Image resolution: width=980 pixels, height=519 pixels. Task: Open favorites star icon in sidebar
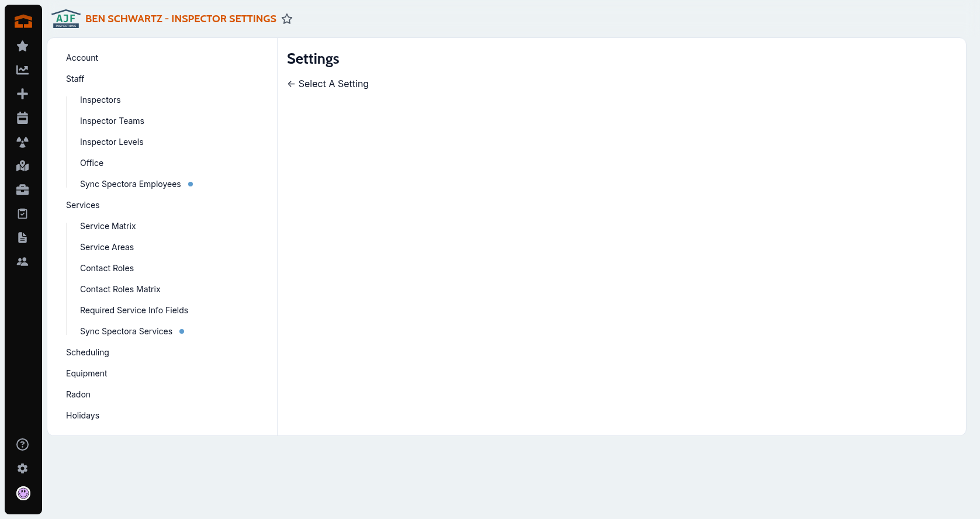[x=23, y=46]
